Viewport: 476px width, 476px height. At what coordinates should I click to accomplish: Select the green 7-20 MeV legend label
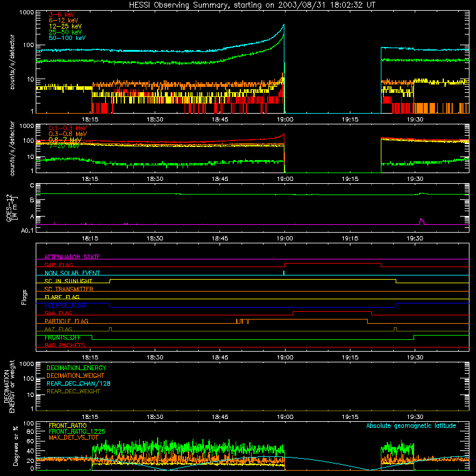point(64,146)
